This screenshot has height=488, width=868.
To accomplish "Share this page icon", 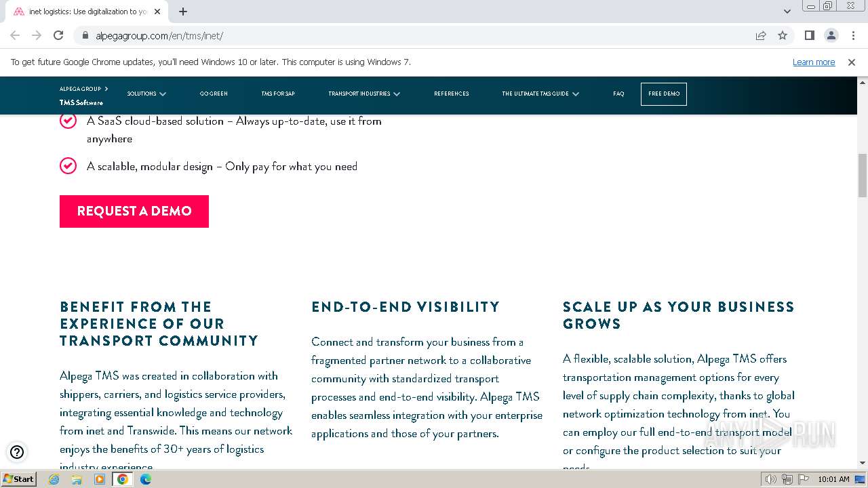I will point(761,35).
